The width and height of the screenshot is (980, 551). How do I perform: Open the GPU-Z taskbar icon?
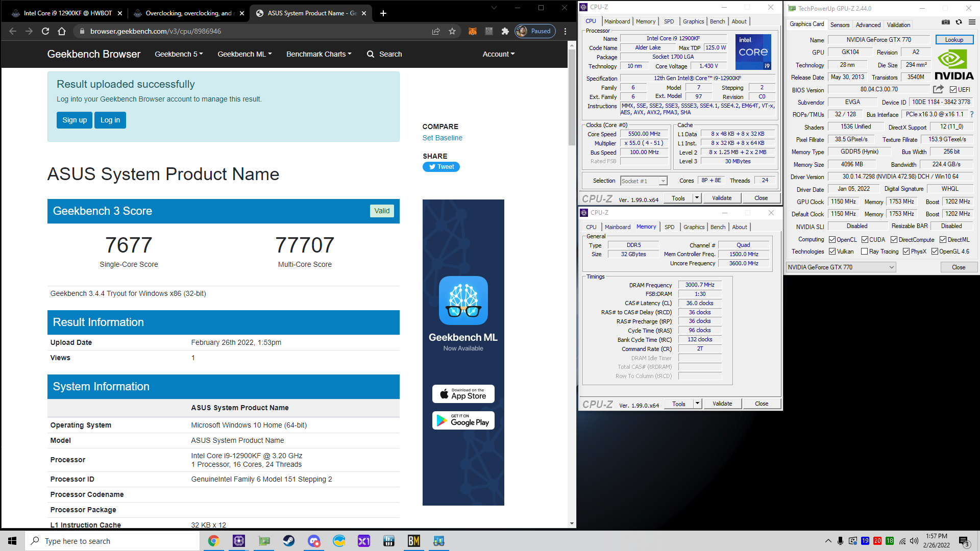tap(263, 541)
